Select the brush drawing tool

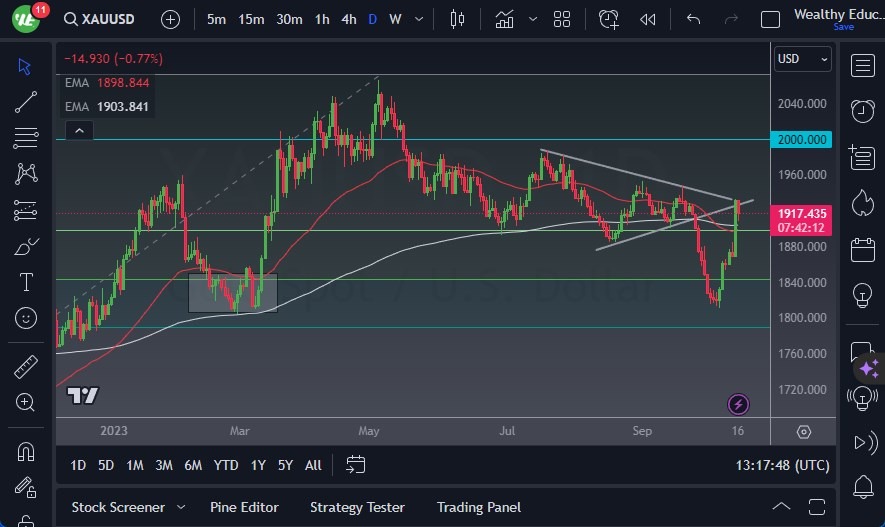click(26, 247)
